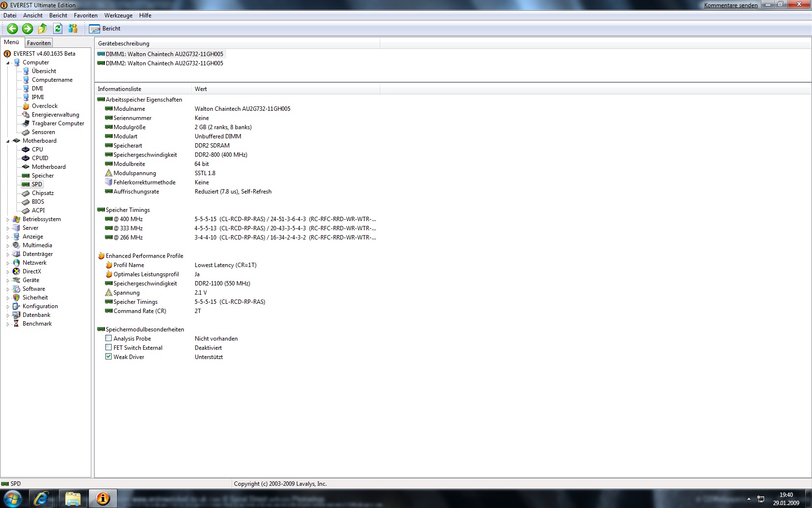812x508 pixels.
Task: Go up one level with toolbar icon
Action: click(x=43, y=29)
